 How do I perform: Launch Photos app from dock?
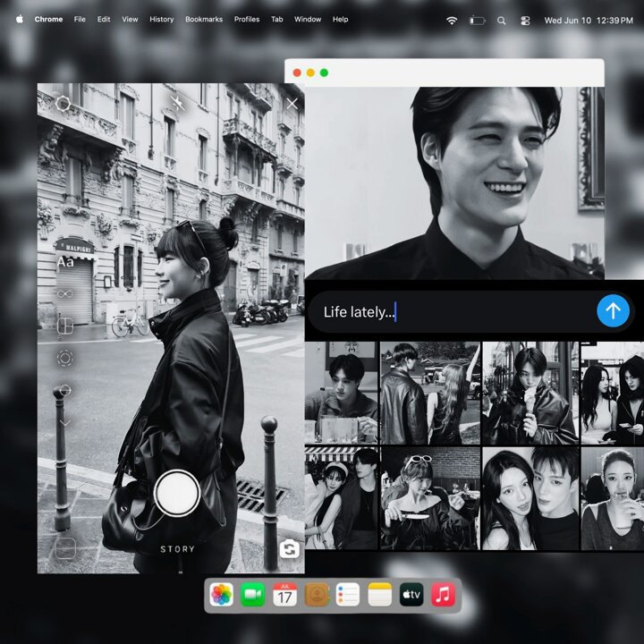222,594
